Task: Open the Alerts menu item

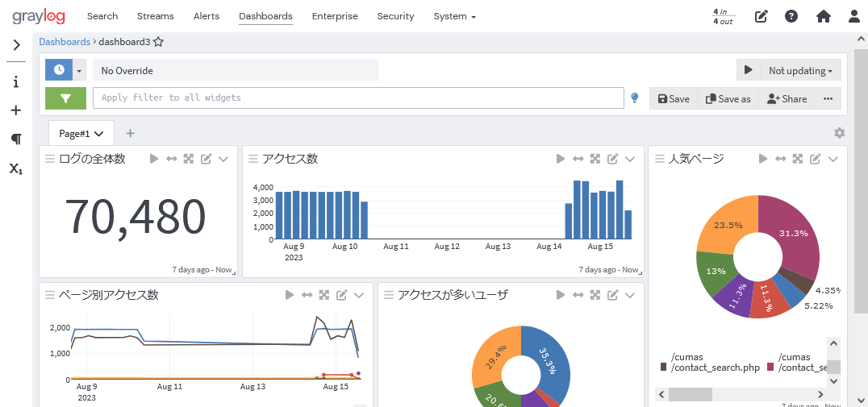Action: click(x=207, y=16)
